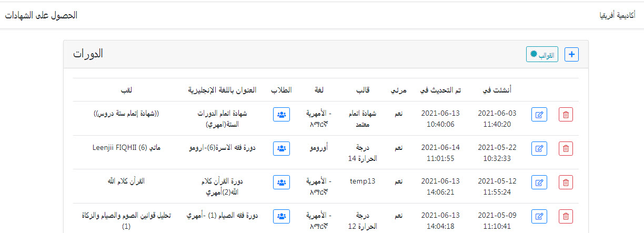This screenshot has width=644, height=233.
Task: Delete the course created 2021-05-12
Action: point(566,183)
